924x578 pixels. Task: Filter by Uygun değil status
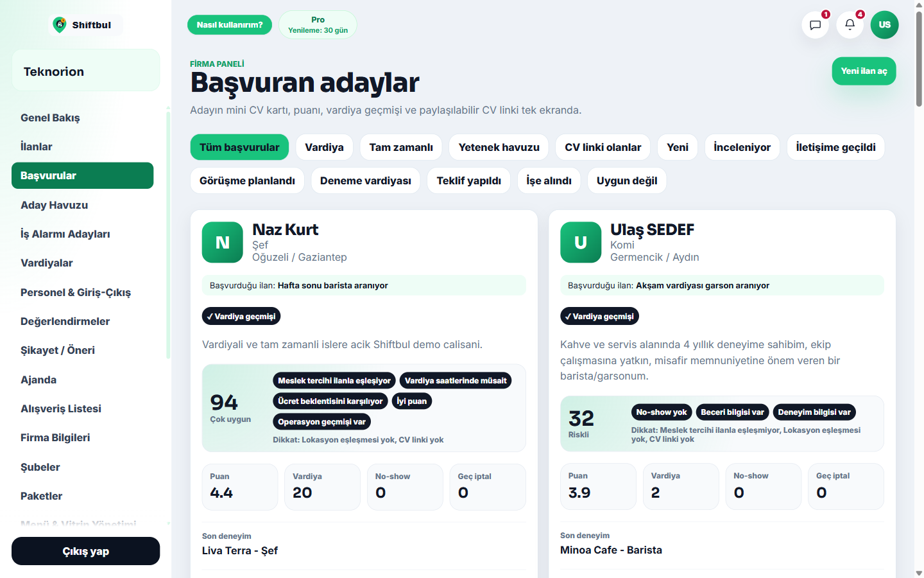(627, 180)
